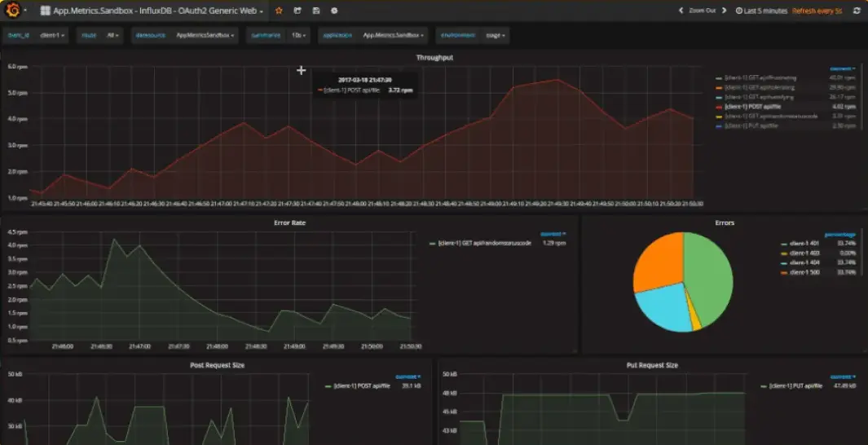Open the share dashboard icon
This screenshot has height=445, width=868.
pos(297,11)
